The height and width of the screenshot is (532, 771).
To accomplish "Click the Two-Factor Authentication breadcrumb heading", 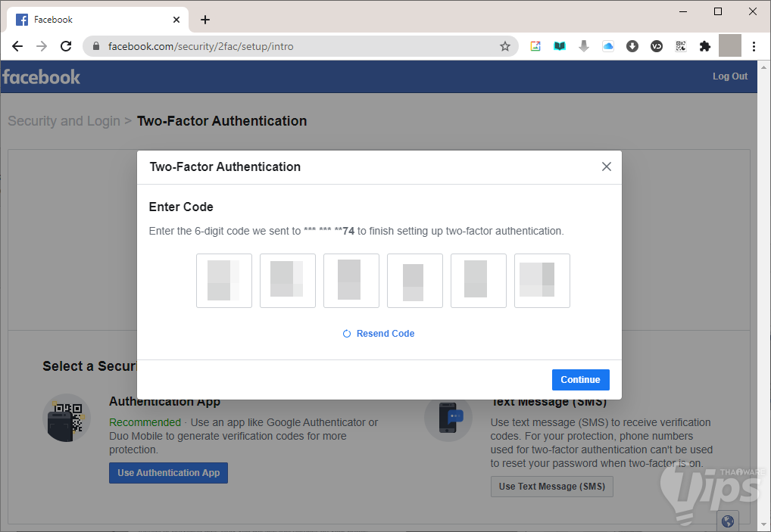I will pyautogui.click(x=222, y=121).
